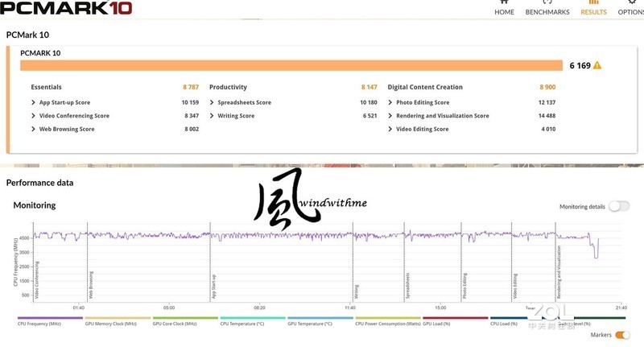This screenshot has width=644, height=347.
Task: Click the PCMark 10 logo
Action: 66,8
